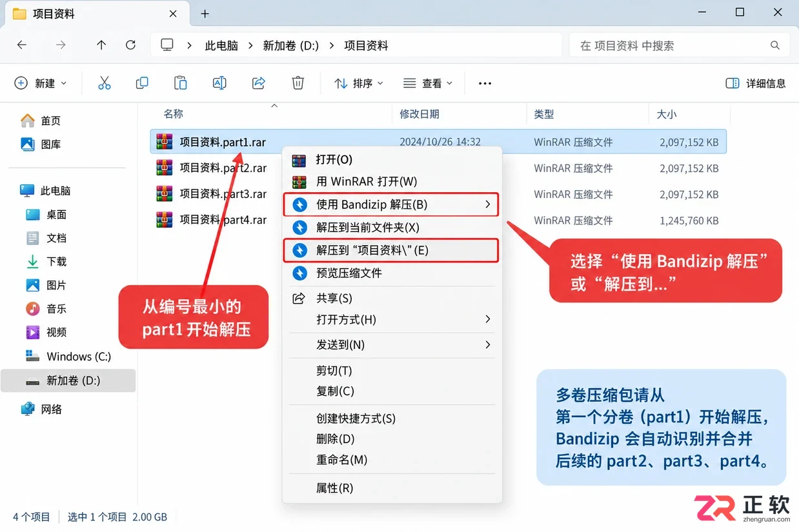The height and width of the screenshot is (532, 799).
Task: Open the 新建 dropdown
Action: pos(41,83)
